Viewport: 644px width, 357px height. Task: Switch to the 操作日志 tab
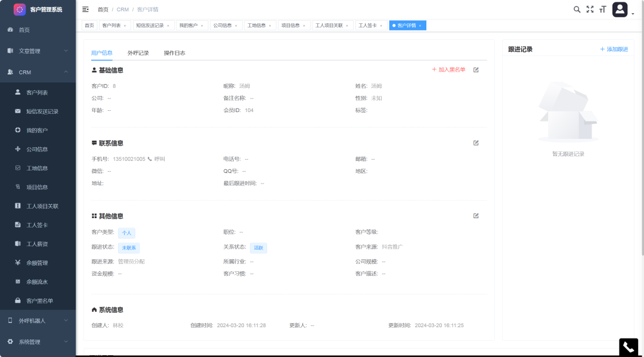(175, 53)
